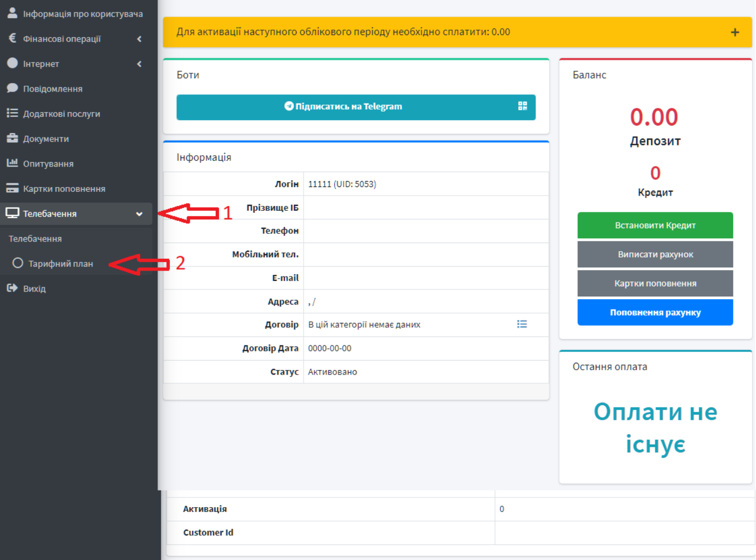756x560 pixels.
Task: Click the speech bubble messages icon
Action: (x=12, y=88)
